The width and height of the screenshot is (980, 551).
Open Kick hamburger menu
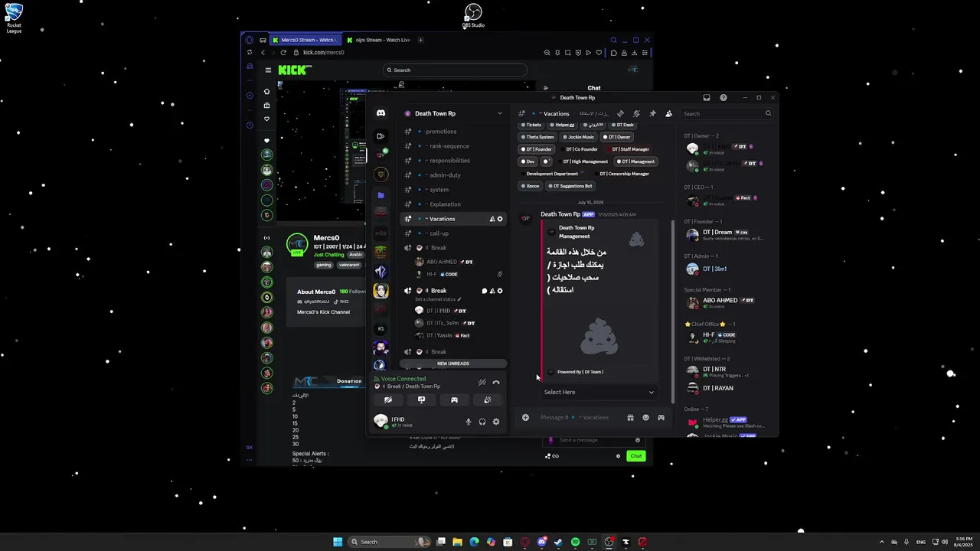coord(268,70)
